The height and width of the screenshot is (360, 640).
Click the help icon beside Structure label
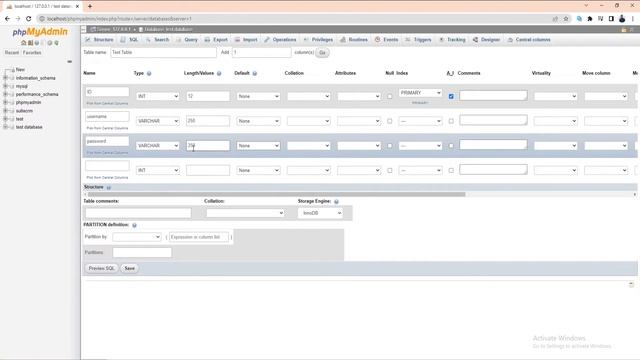pyautogui.click(x=109, y=187)
